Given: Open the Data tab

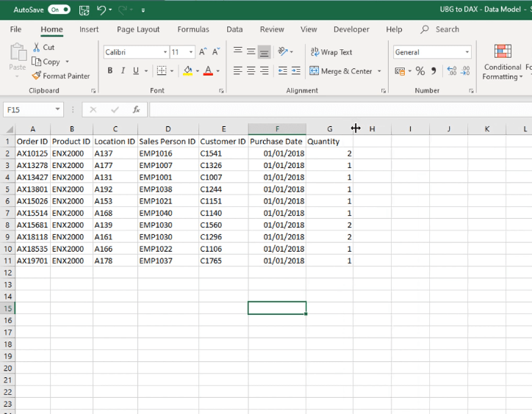Looking at the screenshot, I should [234, 29].
